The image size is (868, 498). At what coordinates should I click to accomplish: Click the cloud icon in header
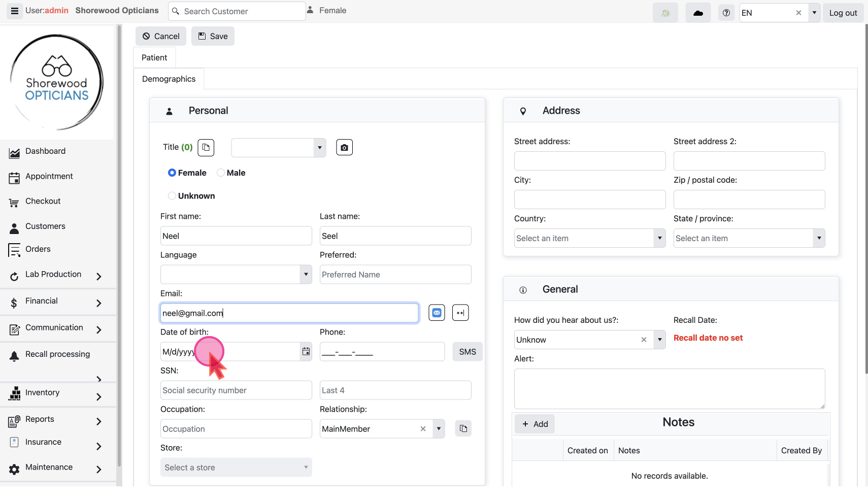(x=698, y=13)
